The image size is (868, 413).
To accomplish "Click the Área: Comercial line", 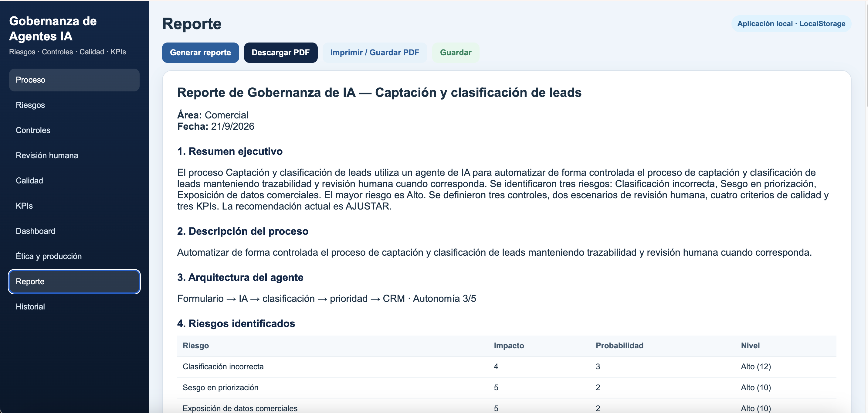I will [213, 115].
